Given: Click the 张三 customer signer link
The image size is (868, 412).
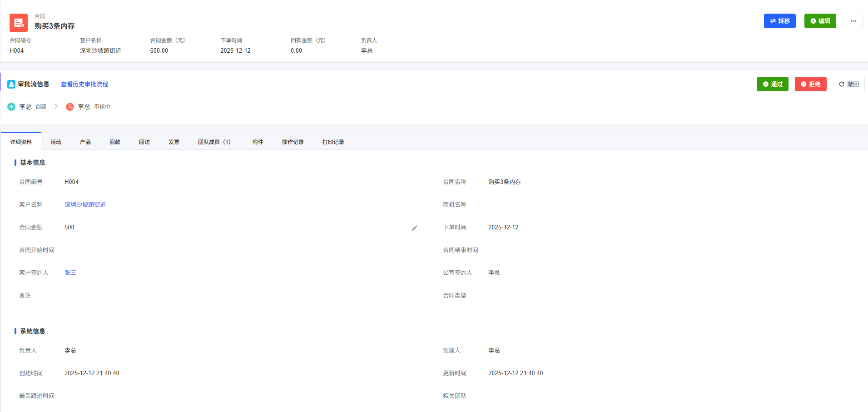Looking at the screenshot, I should click(70, 273).
